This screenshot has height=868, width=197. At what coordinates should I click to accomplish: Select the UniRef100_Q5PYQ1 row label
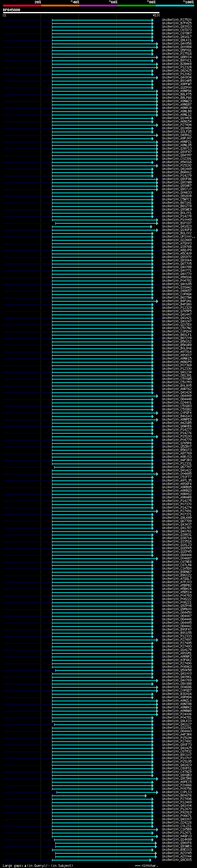click(x=177, y=50)
